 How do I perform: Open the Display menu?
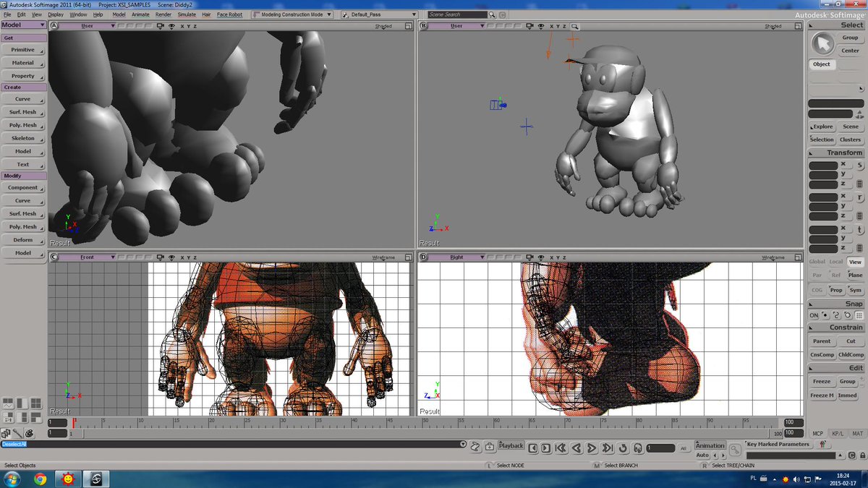click(56, 14)
